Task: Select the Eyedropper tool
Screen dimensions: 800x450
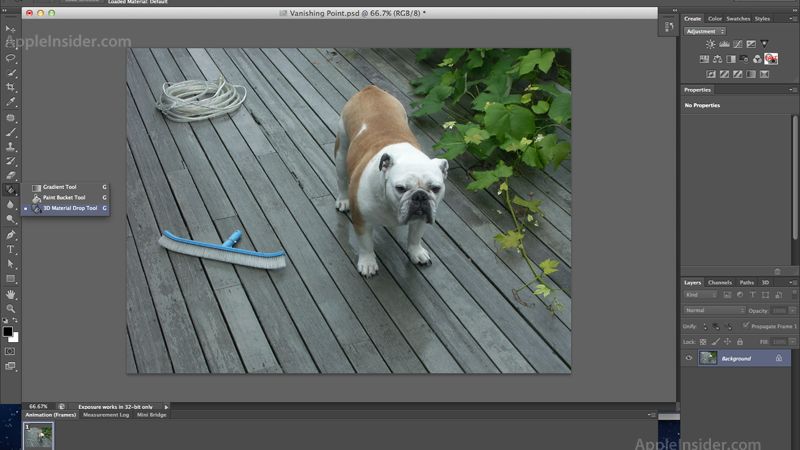Action: 10,102
